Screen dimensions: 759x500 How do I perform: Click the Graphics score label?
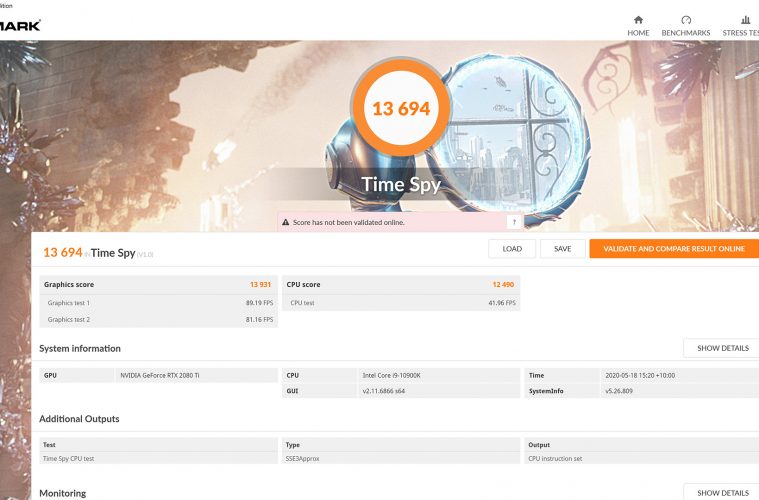click(x=69, y=285)
